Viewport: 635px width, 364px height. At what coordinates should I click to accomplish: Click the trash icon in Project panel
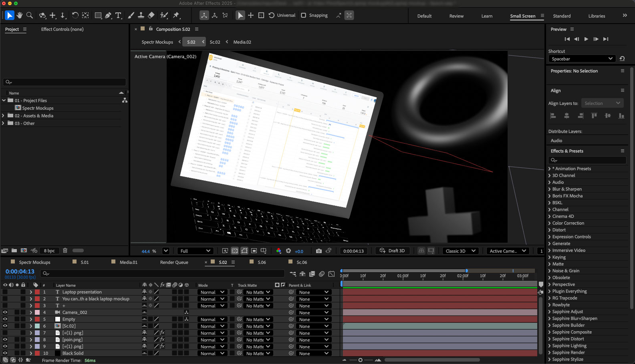[x=65, y=251]
